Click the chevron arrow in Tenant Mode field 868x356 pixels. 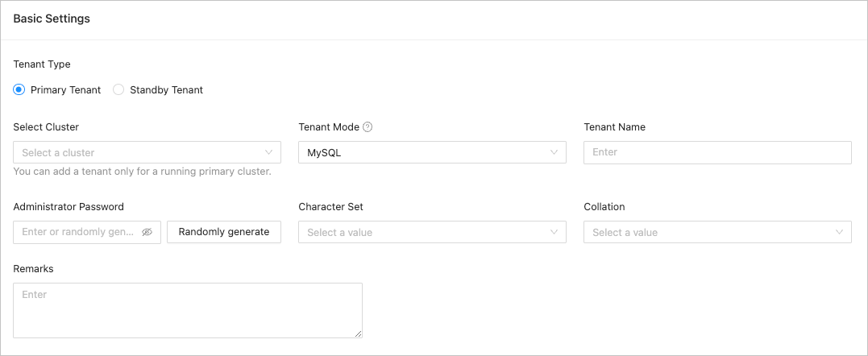pyautogui.click(x=554, y=152)
